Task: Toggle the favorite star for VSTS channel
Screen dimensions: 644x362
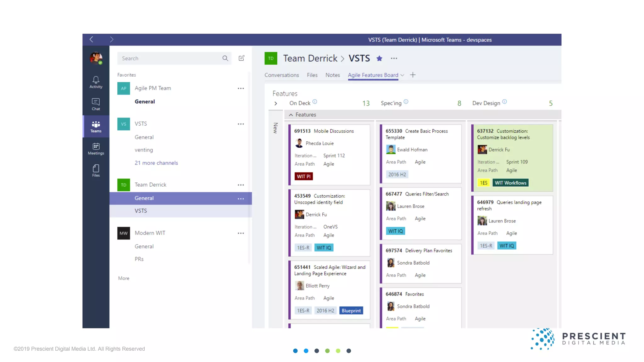Action: click(379, 58)
